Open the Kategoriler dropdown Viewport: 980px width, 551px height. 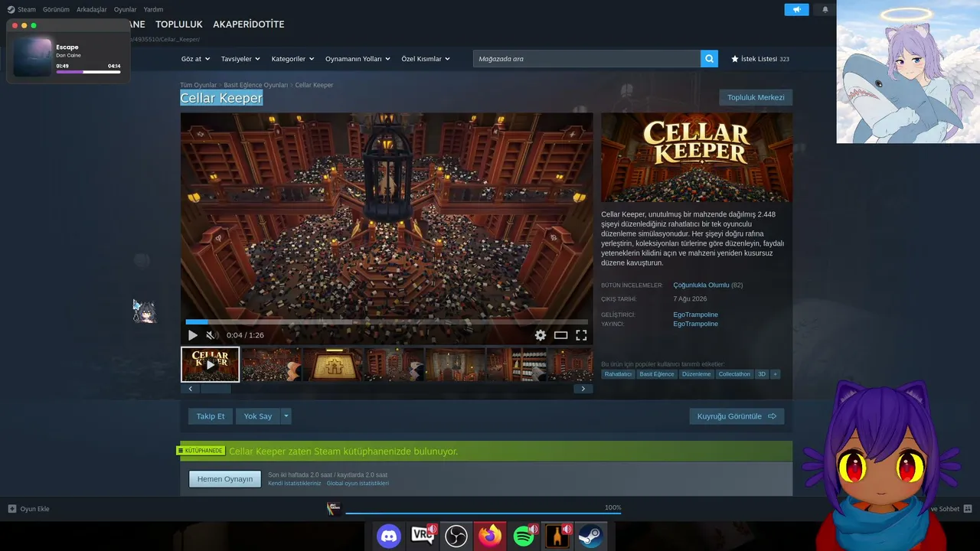(x=292, y=59)
